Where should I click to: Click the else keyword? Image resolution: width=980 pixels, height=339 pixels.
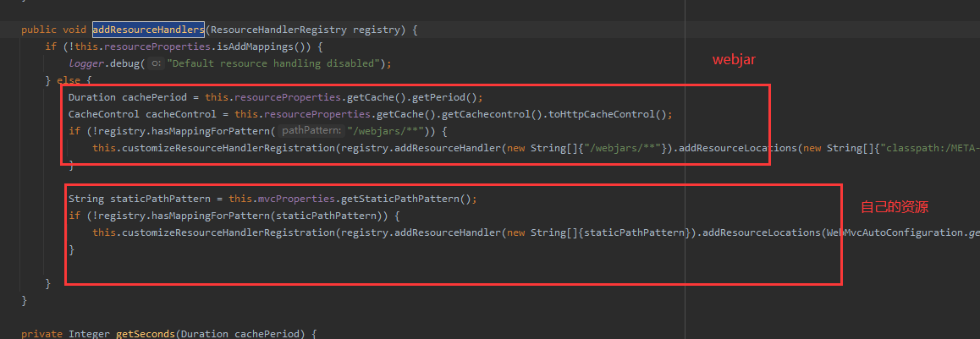click(x=68, y=80)
